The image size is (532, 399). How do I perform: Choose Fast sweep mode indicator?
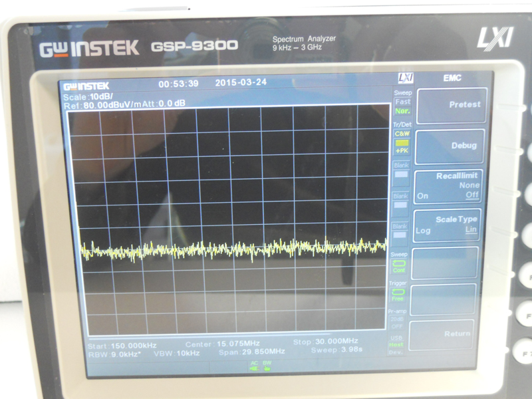coord(403,102)
